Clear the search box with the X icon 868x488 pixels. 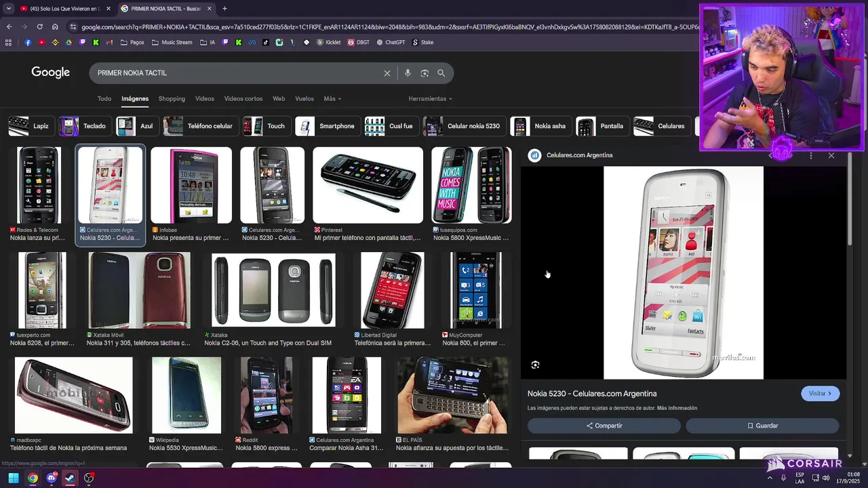[x=387, y=73]
